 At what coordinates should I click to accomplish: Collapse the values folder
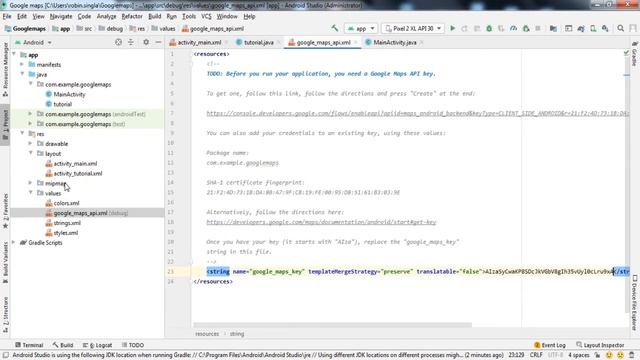pos(30,193)
